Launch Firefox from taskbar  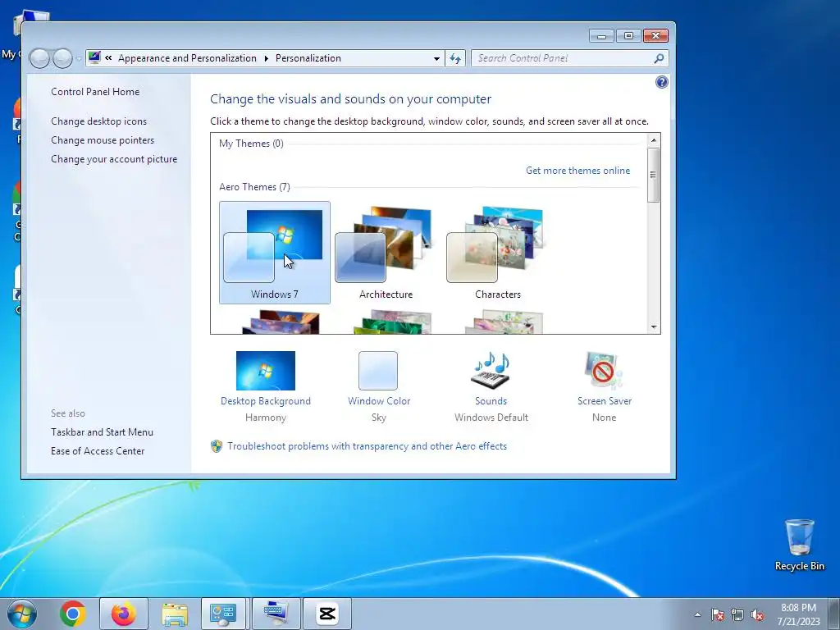[123, 614]
